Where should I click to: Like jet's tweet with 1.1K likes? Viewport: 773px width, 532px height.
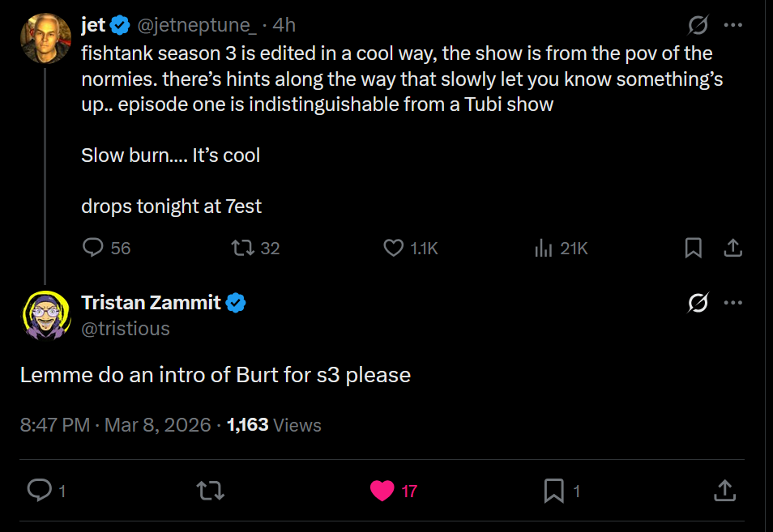[x=394, y=248]
